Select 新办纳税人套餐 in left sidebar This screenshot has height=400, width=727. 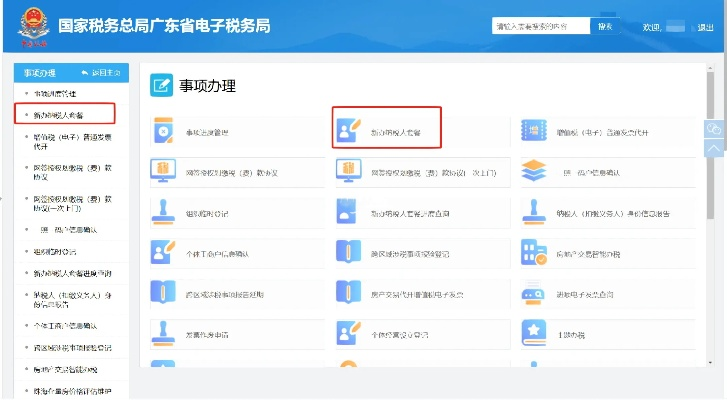pyautogui.click(x=58, y=115)
